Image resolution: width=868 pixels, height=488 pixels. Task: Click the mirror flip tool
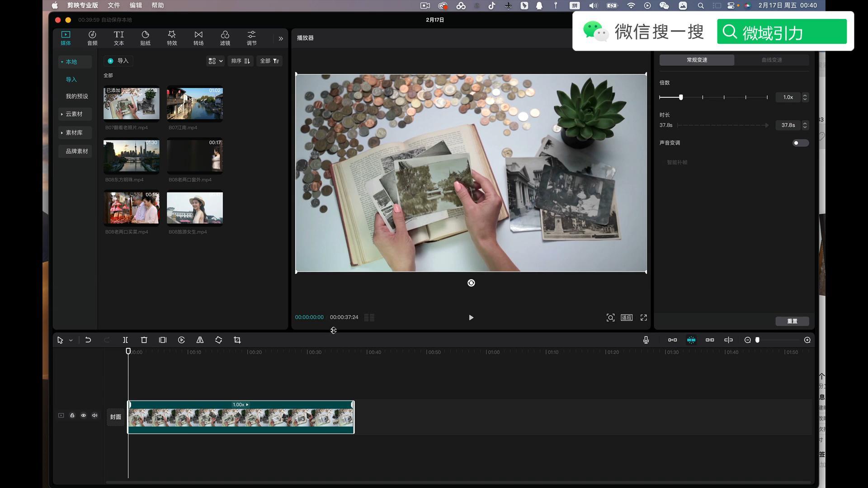[x=200, y=340]
